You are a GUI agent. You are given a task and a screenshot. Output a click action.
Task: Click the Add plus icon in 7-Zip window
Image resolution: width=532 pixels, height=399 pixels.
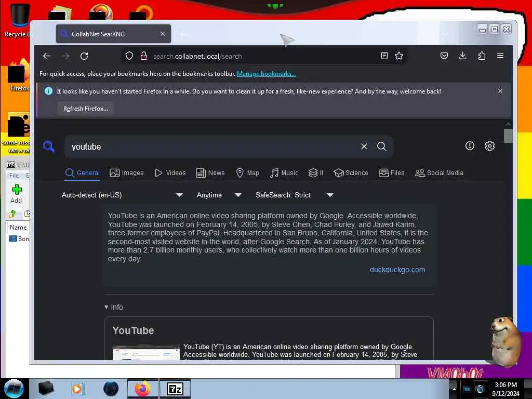click(17, 189)
